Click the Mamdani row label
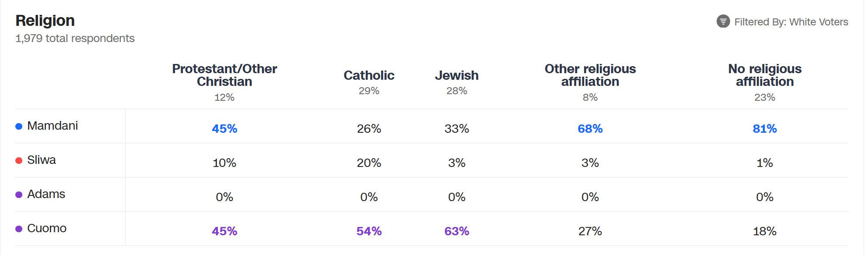 52,126
